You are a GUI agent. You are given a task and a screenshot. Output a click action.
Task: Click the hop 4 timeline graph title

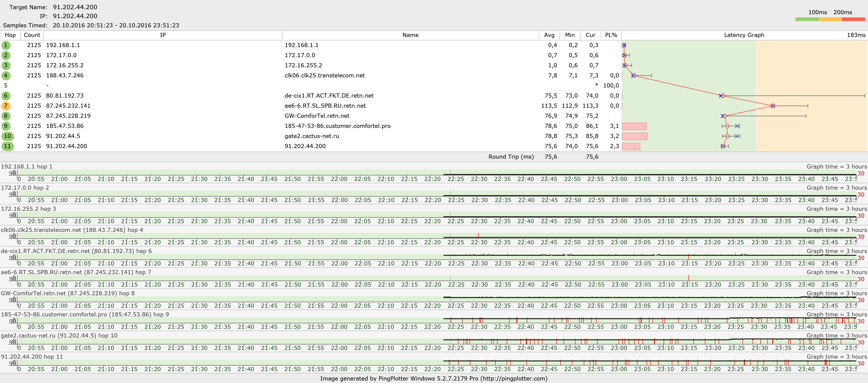click(72, 230)
